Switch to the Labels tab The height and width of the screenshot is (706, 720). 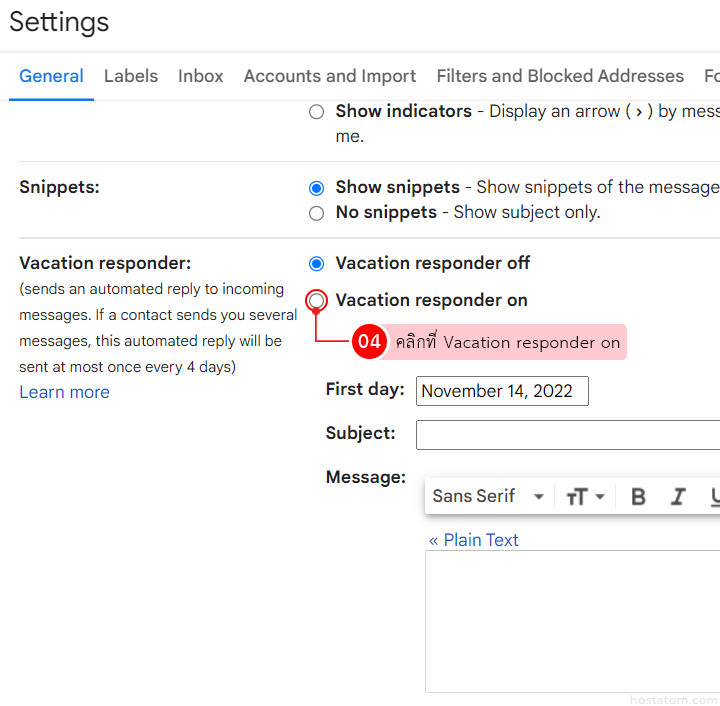131,76
